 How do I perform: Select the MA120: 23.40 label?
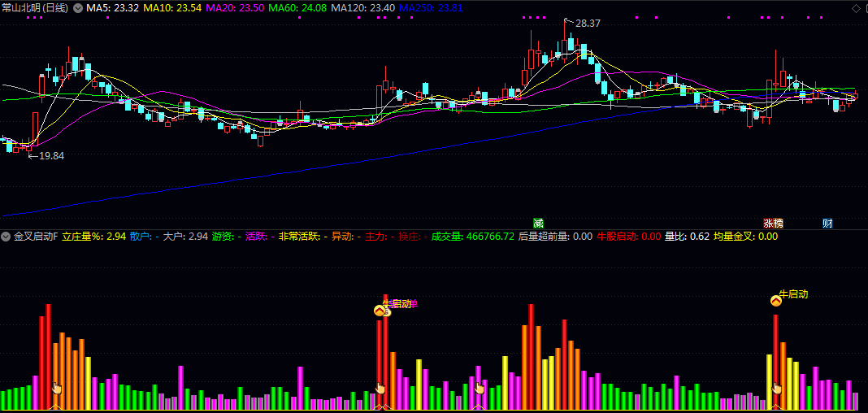click(x=362, y=8)
